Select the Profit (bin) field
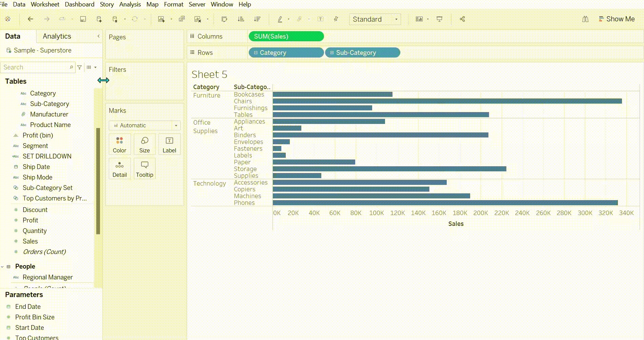This screenshot has height=340, width=644. (38, 135)
